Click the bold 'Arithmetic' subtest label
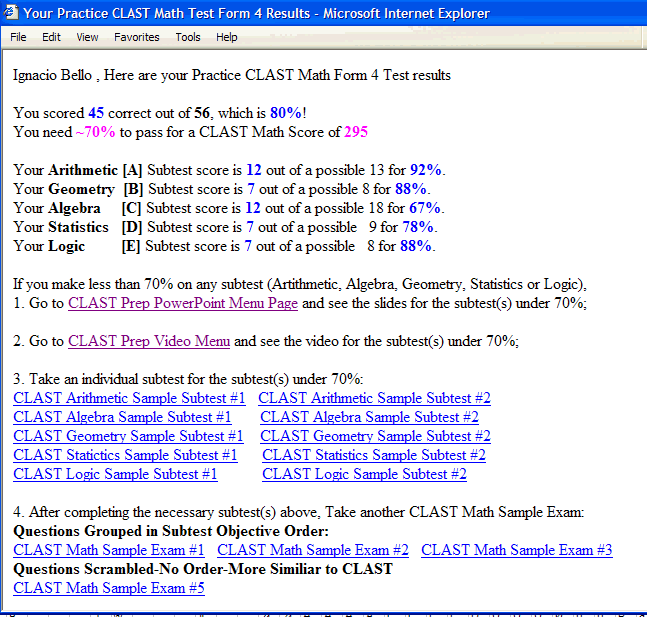Screen dimensions: 647x617 [x=83, y=170]
